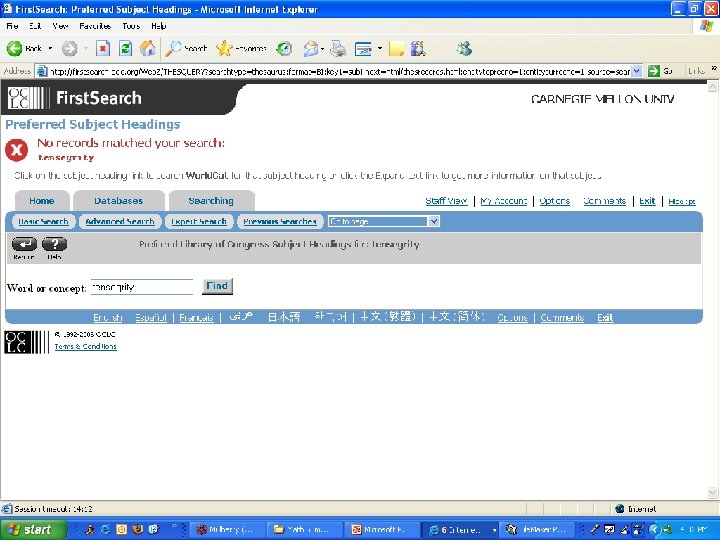
Task: Click the footer Exit link
Action: point(605,317)
